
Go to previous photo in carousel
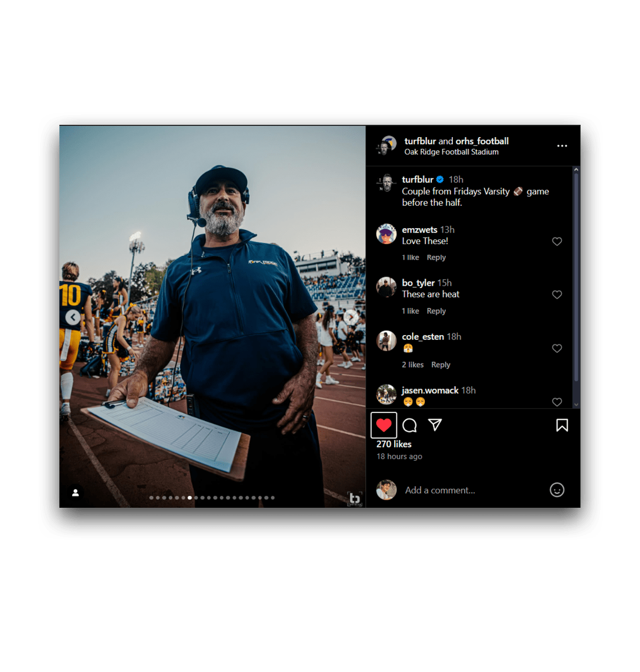73,317
